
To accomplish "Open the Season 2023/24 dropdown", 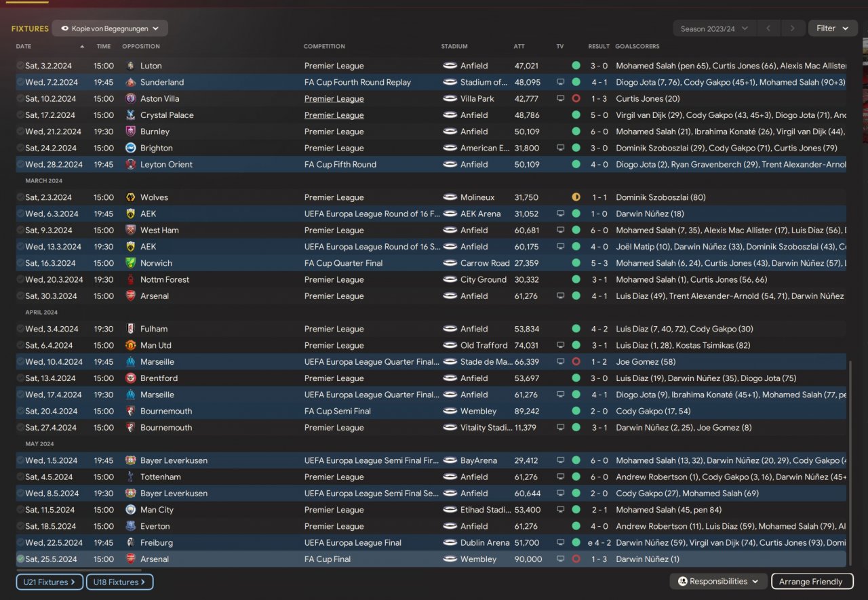I will tap(714, 28).
